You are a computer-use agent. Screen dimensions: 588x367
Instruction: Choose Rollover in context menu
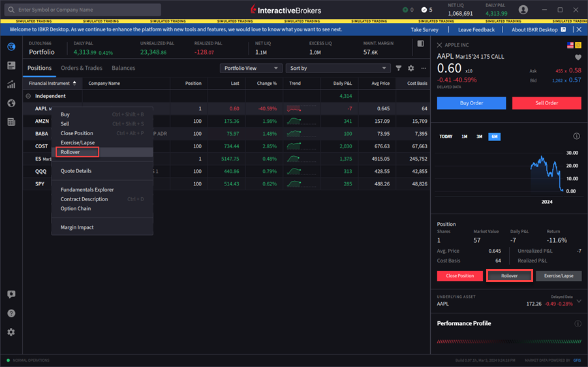point(102,152)
